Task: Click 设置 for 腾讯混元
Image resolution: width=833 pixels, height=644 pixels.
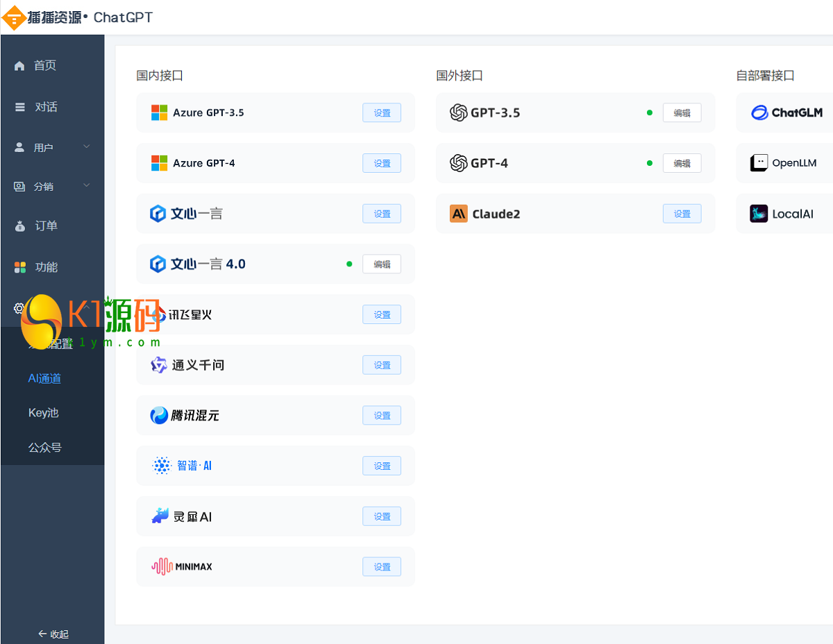Action: 382,416
